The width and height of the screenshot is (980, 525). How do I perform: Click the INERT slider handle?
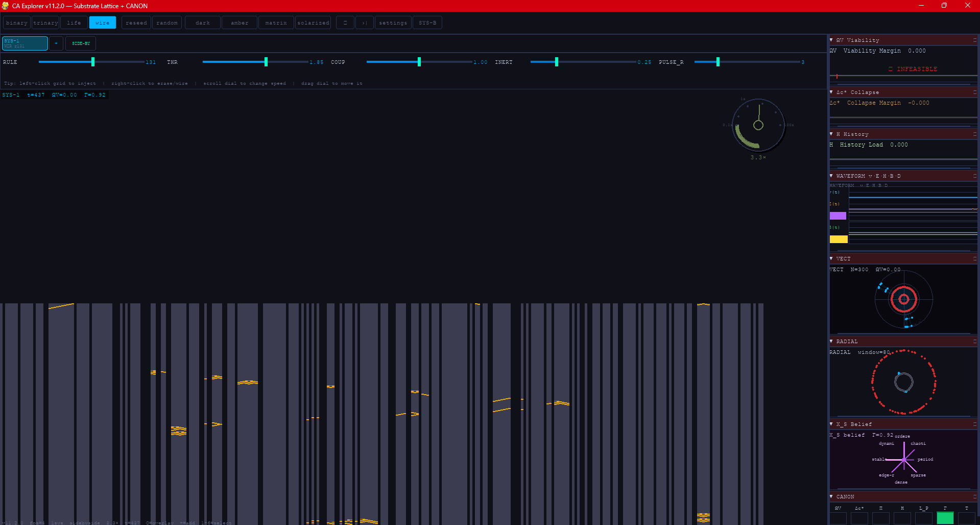point(557,62)
